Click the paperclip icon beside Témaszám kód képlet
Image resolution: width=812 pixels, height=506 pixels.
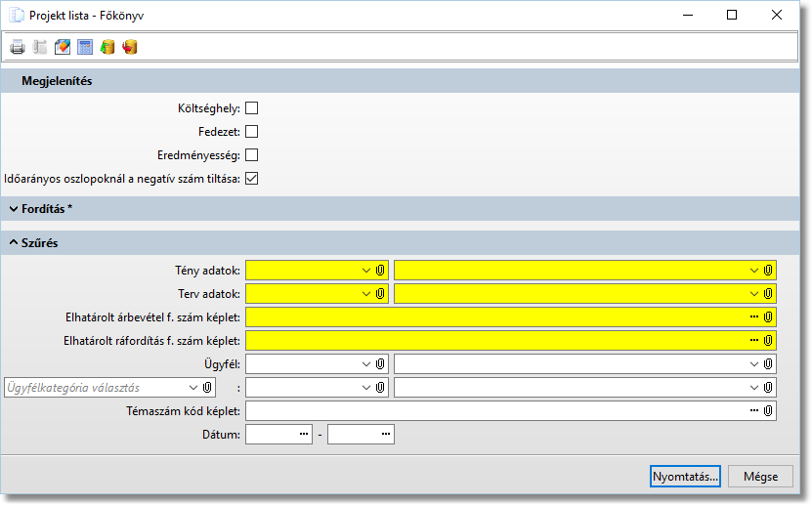point(769,411)
